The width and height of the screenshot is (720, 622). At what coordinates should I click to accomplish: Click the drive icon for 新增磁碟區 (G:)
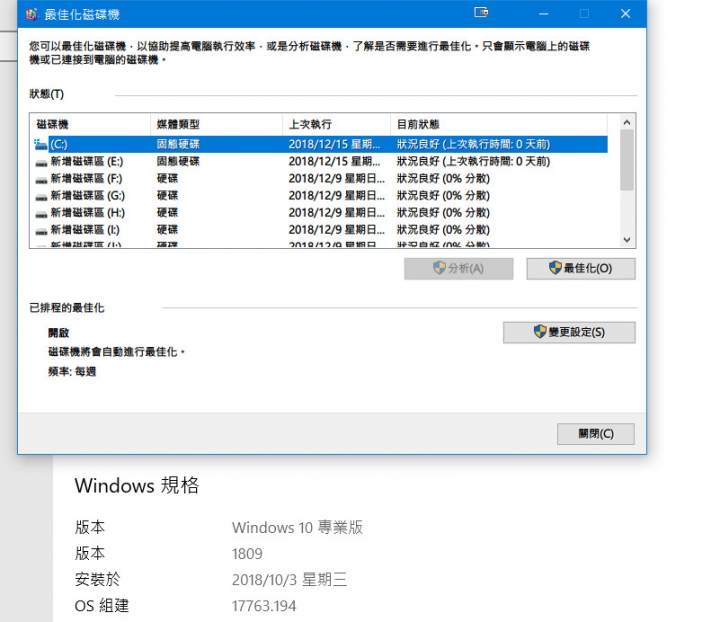[x=41, y=196]
